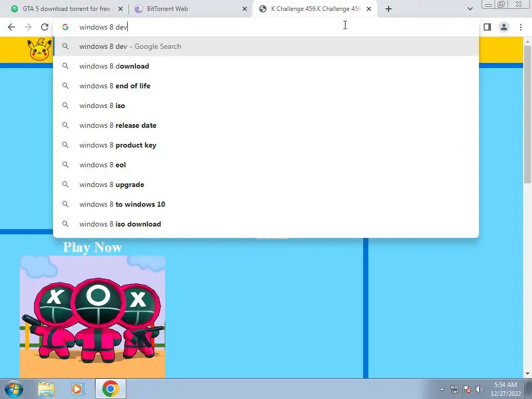Viewport: 532px width, 399px height.
Task: Reload the current page
Action: tap(45, 27)
